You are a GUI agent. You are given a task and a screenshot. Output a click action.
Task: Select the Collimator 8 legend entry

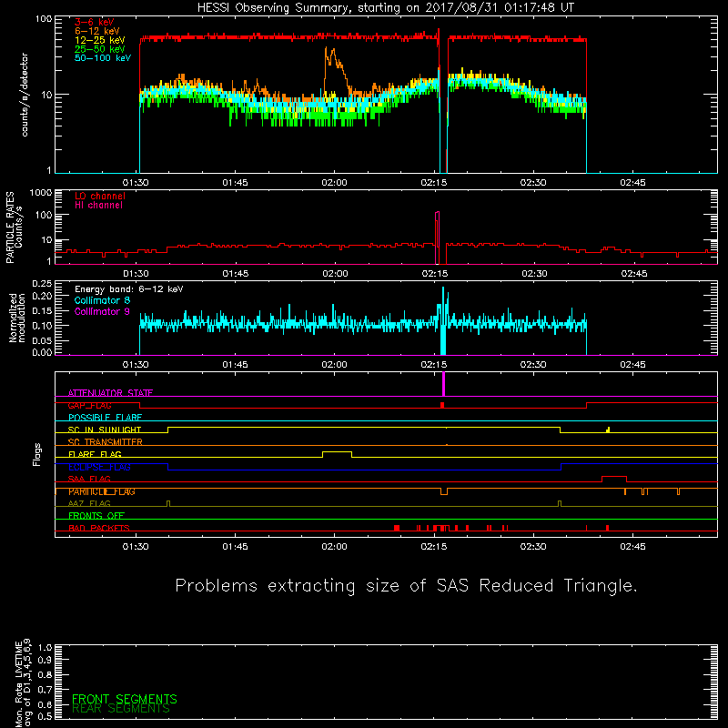pos(102,300)
